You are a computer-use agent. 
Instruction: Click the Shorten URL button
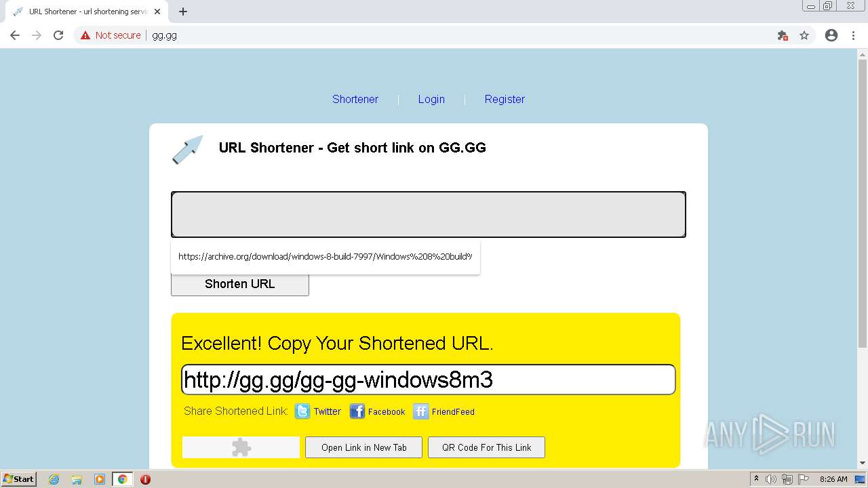click(x=240, y=284)
